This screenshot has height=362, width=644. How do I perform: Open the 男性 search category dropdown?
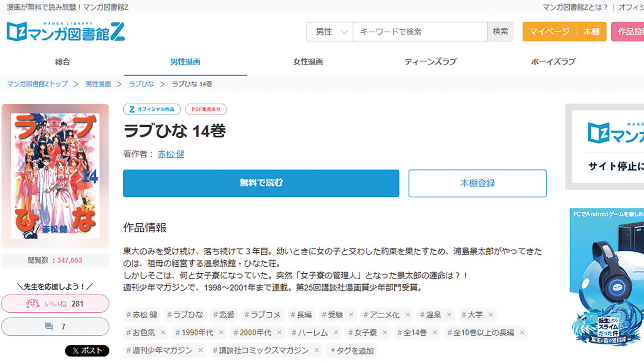[x=329, y=31]
